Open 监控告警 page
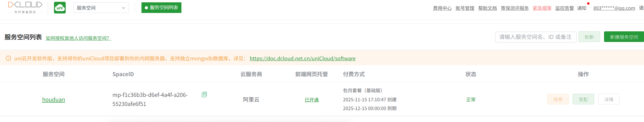The height and width of the screenshot is (122, 644). 565,8
